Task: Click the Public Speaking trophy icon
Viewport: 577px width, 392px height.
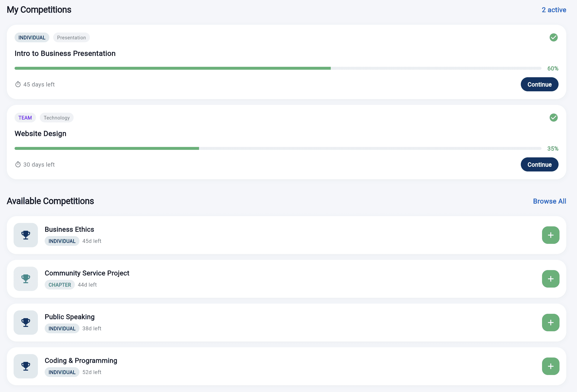Action: click(25, 322)
